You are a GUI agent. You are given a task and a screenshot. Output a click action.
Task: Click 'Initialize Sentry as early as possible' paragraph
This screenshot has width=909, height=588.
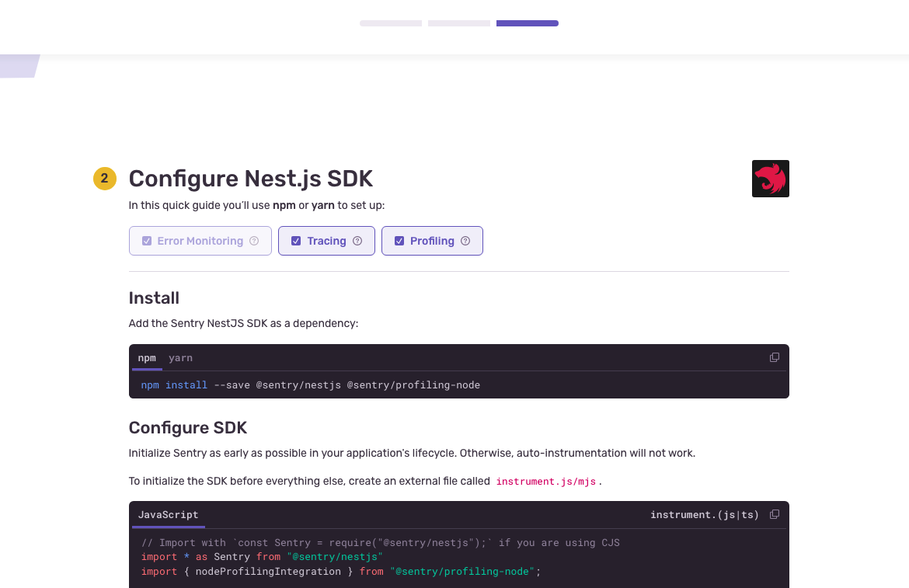point(412,453)
